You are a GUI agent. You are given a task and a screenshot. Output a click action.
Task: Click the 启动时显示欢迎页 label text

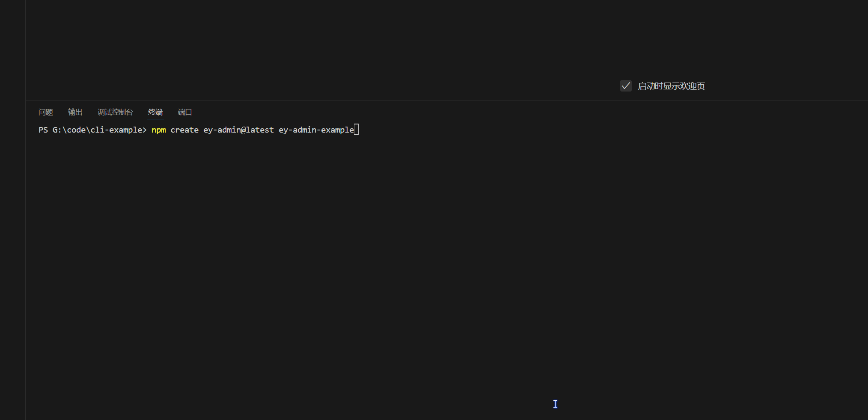(671, 86)
